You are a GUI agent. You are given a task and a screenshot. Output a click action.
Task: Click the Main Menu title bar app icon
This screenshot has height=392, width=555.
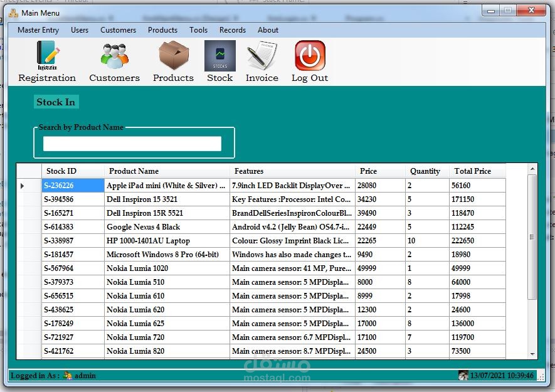point(13,13)
